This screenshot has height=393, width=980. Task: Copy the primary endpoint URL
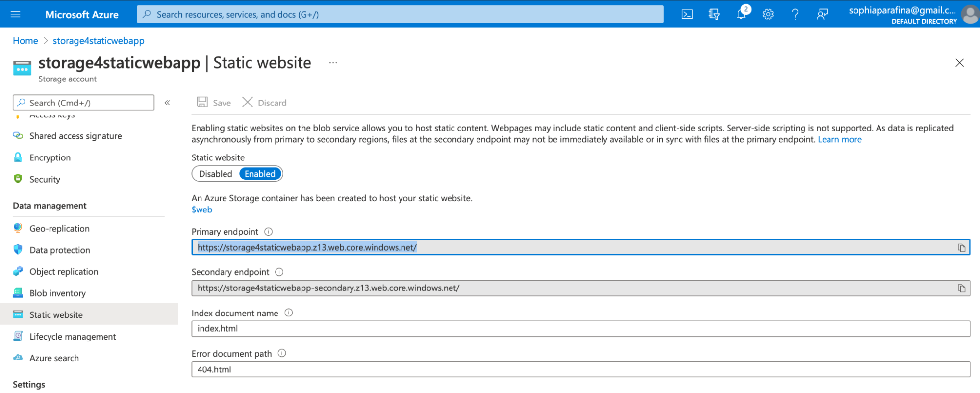pyautogui.click(x=961, y=248)
